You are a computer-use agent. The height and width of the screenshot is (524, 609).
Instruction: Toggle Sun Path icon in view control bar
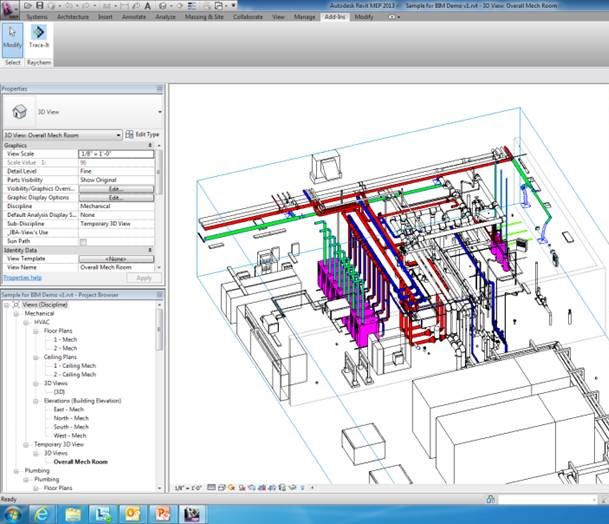click(x=232, y=487)
